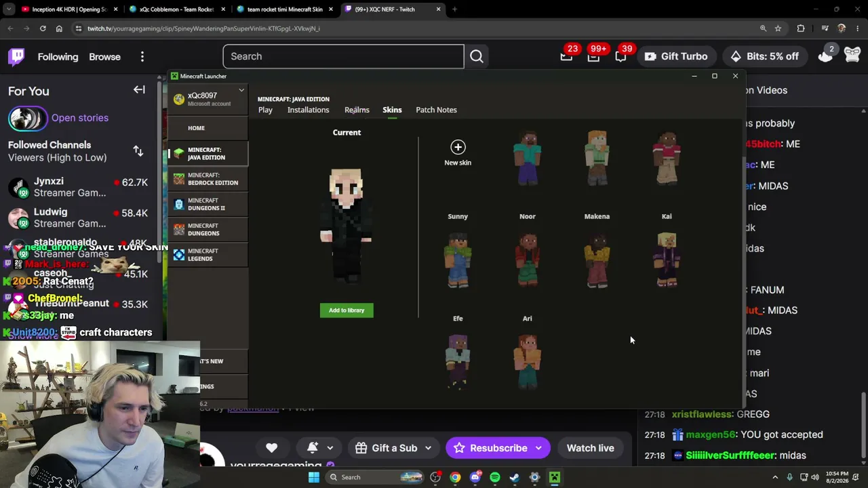Select the skin under the Makena label

tap(597, 260)
